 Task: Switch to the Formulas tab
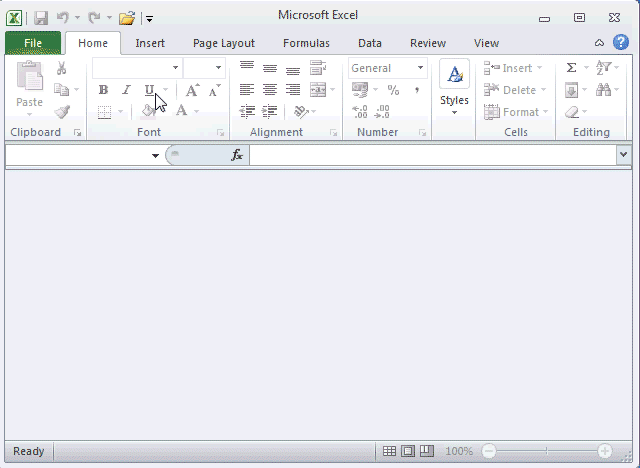pos(306,43)
